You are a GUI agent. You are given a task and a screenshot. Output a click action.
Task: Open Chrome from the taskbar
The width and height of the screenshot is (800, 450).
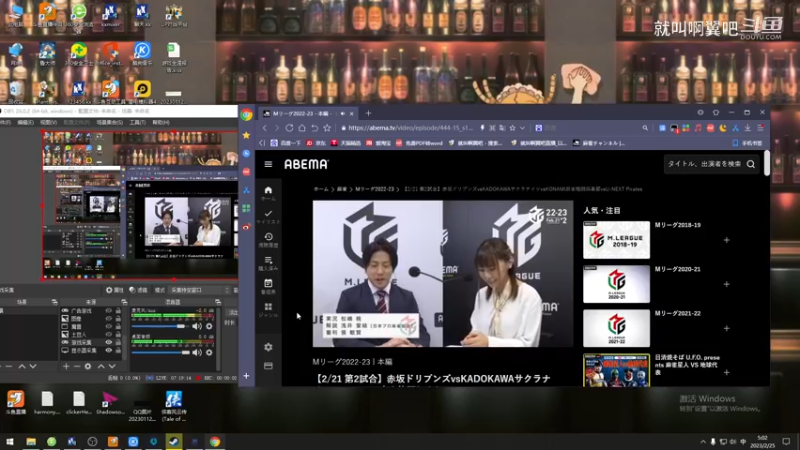215,441
